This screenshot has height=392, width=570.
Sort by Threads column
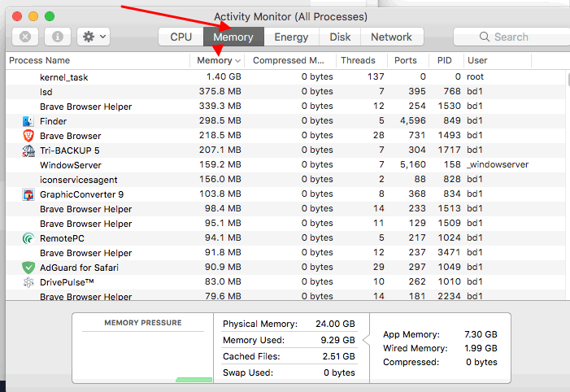pyautogui.click(x=362, y=60)
